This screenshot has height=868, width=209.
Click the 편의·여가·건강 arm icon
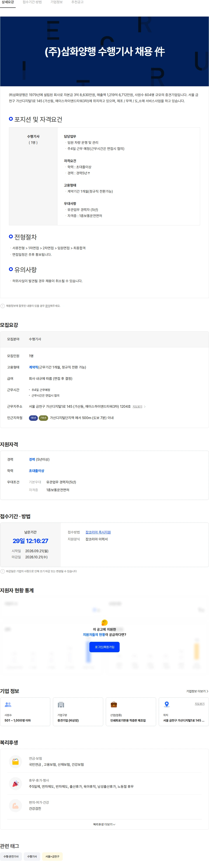[x=15, y=806]
